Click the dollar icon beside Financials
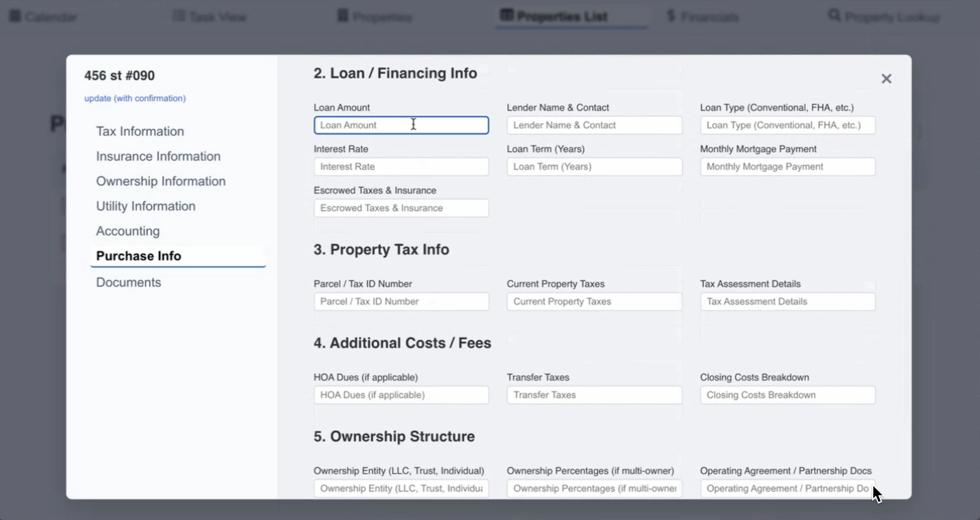Image resolution: width=980 pixels, height=520 pixels. click(671, 16)
